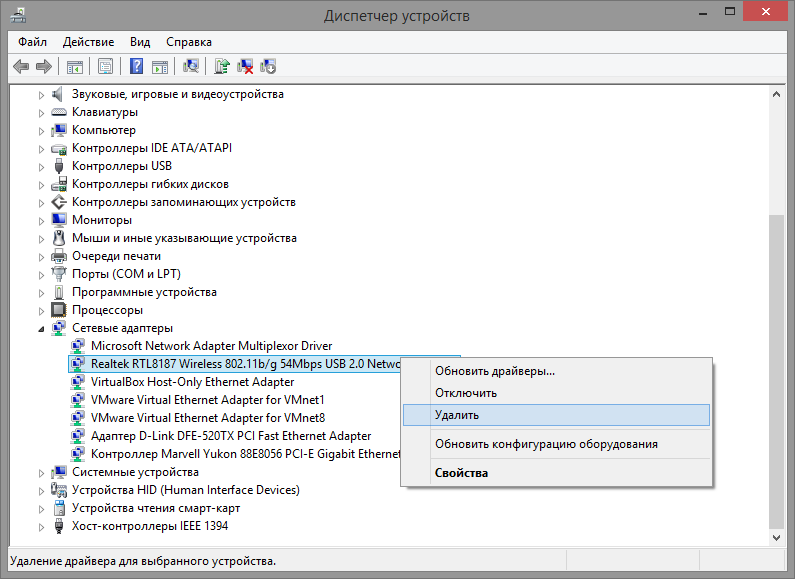Screen dimensions: 795x579
Task: Open the Файл menu
Action: (32, 42)
